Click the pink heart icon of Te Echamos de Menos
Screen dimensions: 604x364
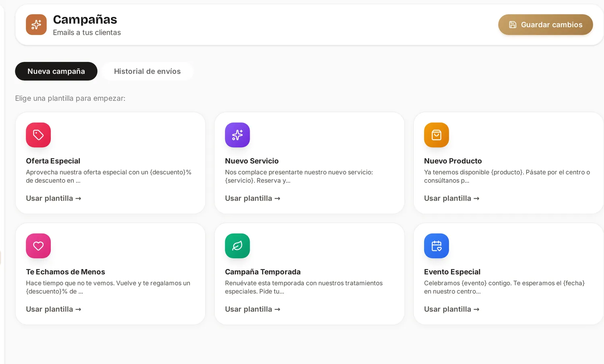click(x=38, y=246)
